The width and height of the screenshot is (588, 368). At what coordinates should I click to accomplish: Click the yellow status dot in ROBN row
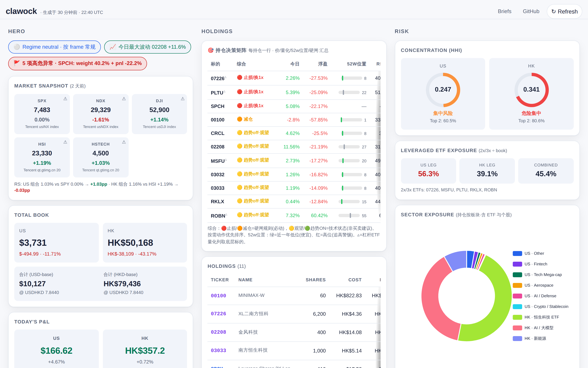[239, 215]
